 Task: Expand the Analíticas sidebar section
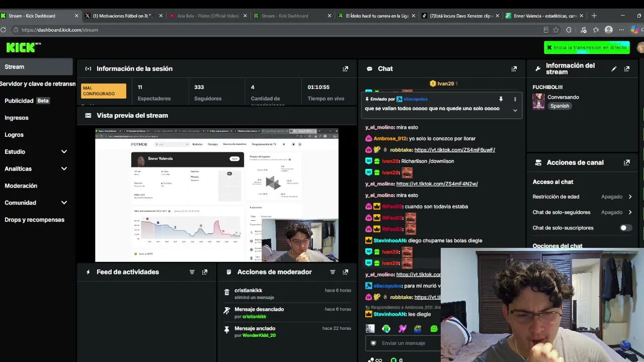(64, 169)
